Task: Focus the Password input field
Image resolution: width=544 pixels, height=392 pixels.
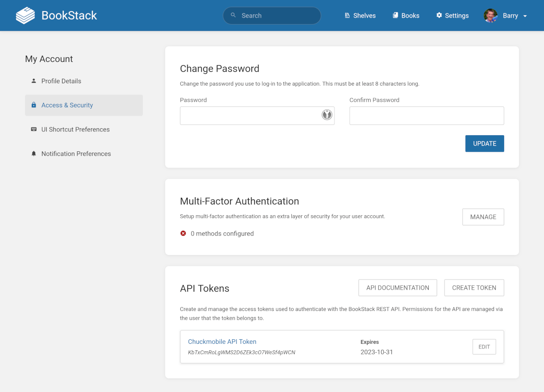Action: (x=257, y=116)
